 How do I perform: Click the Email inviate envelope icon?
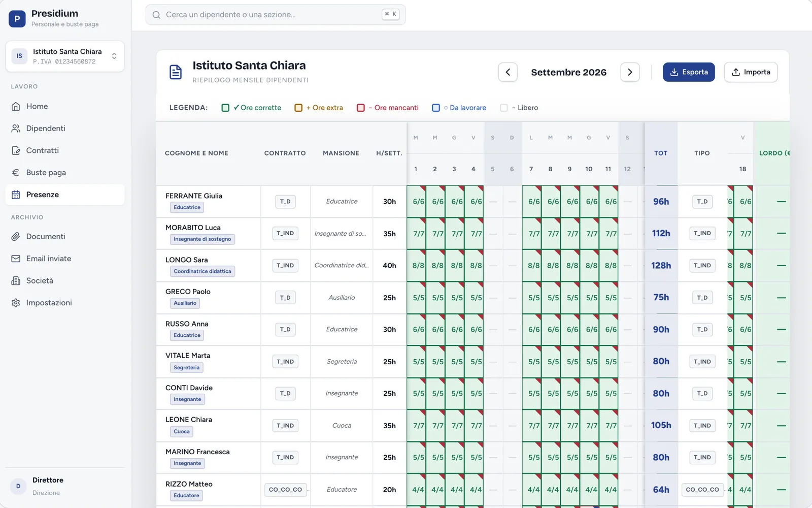point(16,259)
